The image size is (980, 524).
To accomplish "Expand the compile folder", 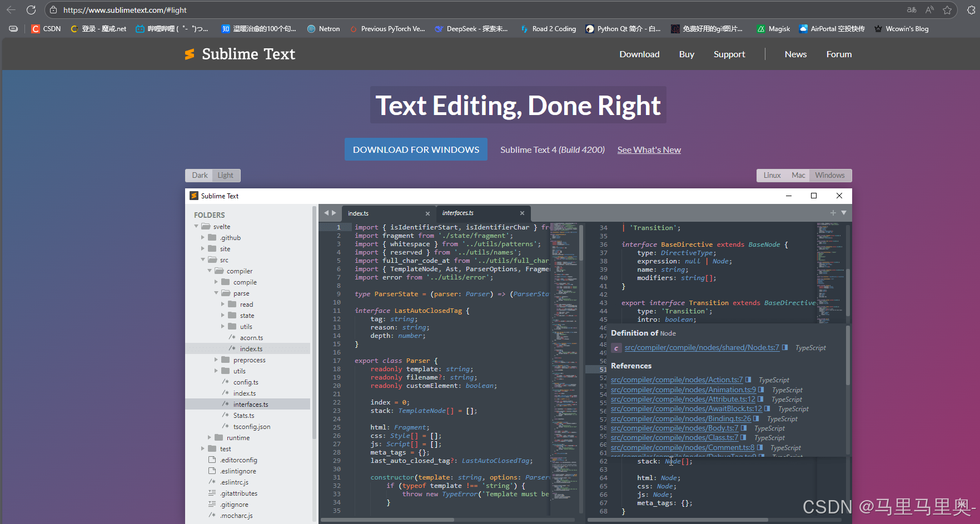I will 216,282.
